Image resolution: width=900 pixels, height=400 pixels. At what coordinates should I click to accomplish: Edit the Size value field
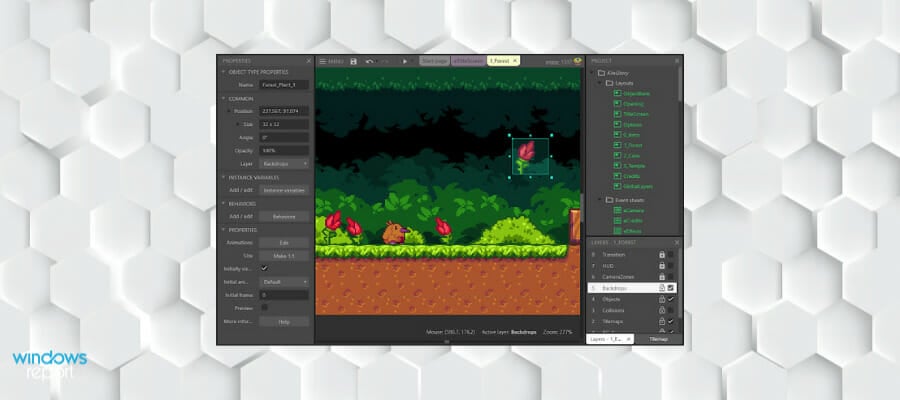[284, 124]
